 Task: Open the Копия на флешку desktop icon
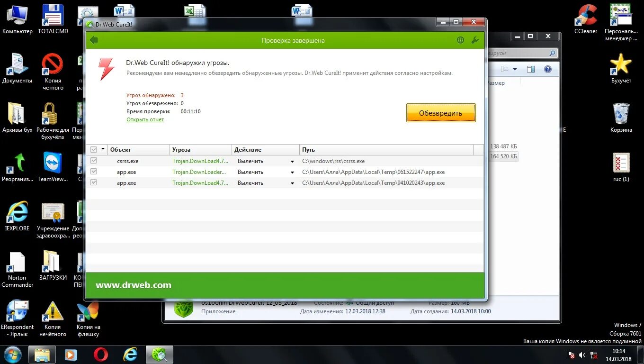89,318
